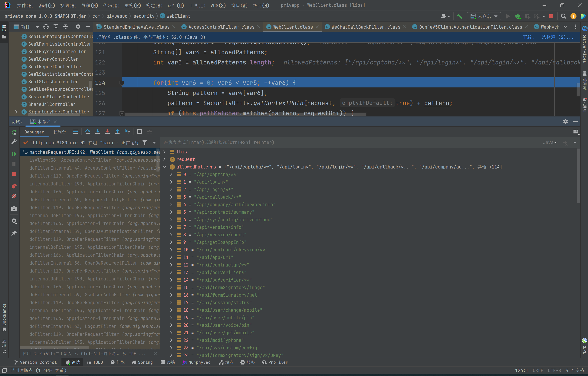Resume the program with the green play icon
588x376 pixels.
pos(14,154)
